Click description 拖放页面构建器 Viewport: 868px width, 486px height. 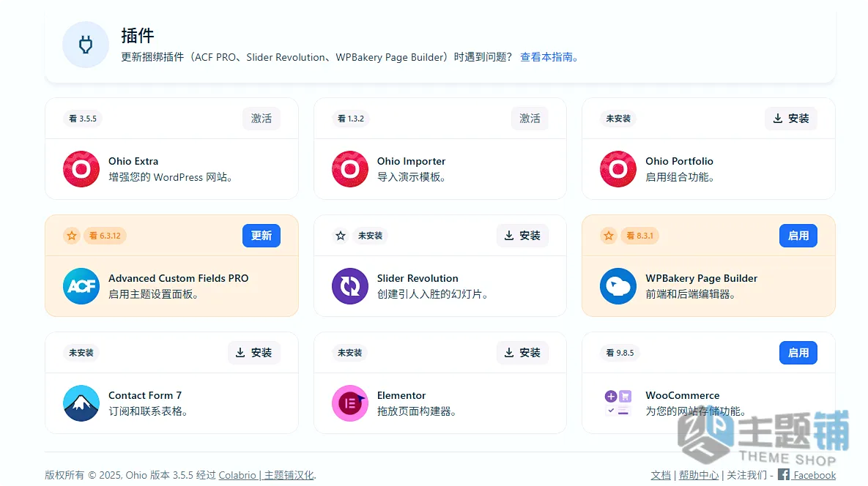[416, 411]
